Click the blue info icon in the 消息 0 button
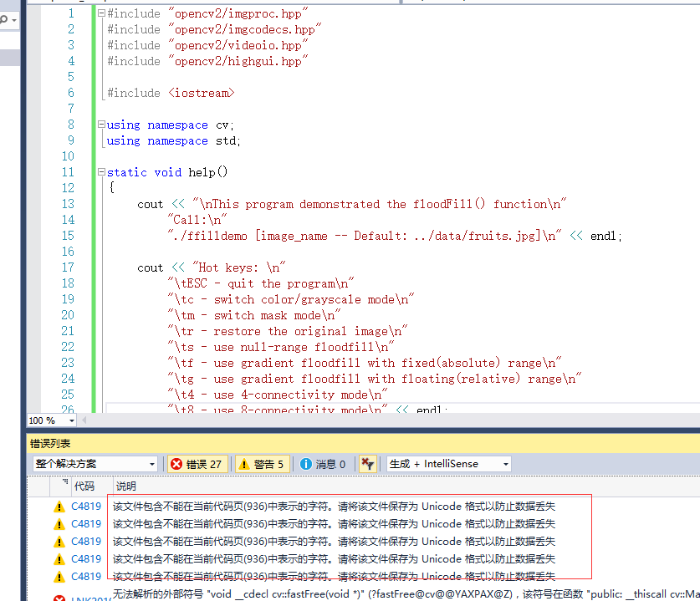 [x=306, y=464]
